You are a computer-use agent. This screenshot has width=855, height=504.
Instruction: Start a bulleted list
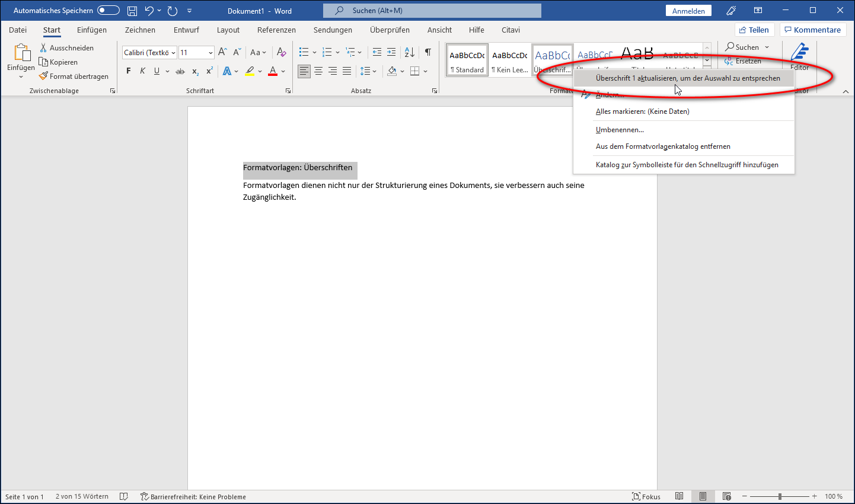[304, 53]
